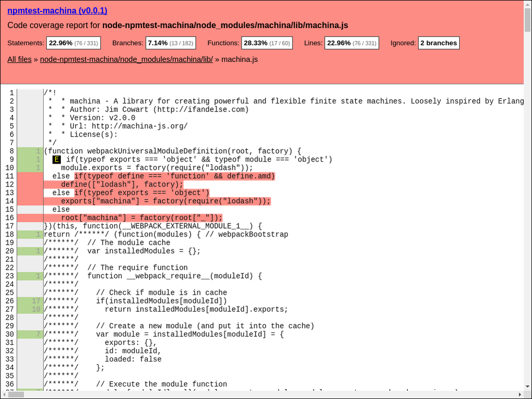Click the hit count 17 cell
This screenshot has width=532, height=399.
click(x=30, y=301)
